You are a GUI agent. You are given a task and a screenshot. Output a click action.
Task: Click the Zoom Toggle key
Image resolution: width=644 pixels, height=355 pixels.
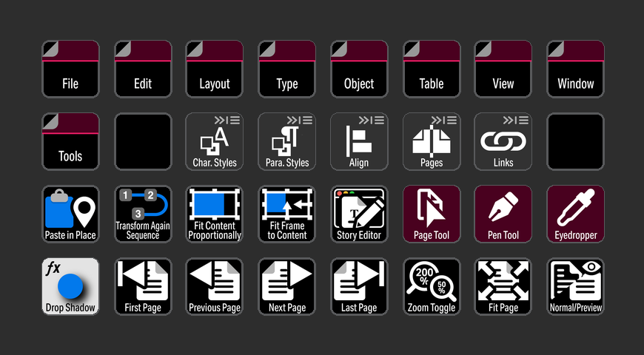pos(432,286)
